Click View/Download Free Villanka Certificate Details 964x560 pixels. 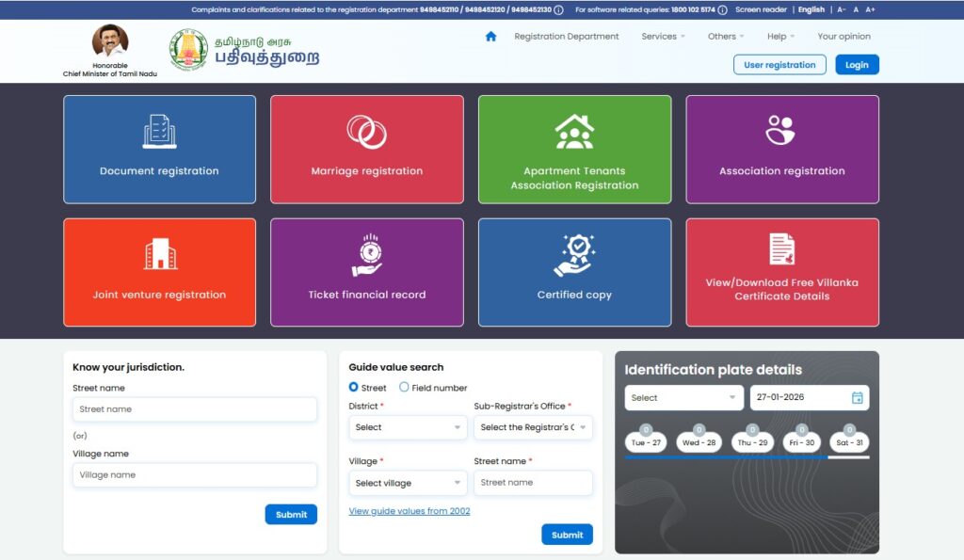pyautogui.click(x=781, y=273)
